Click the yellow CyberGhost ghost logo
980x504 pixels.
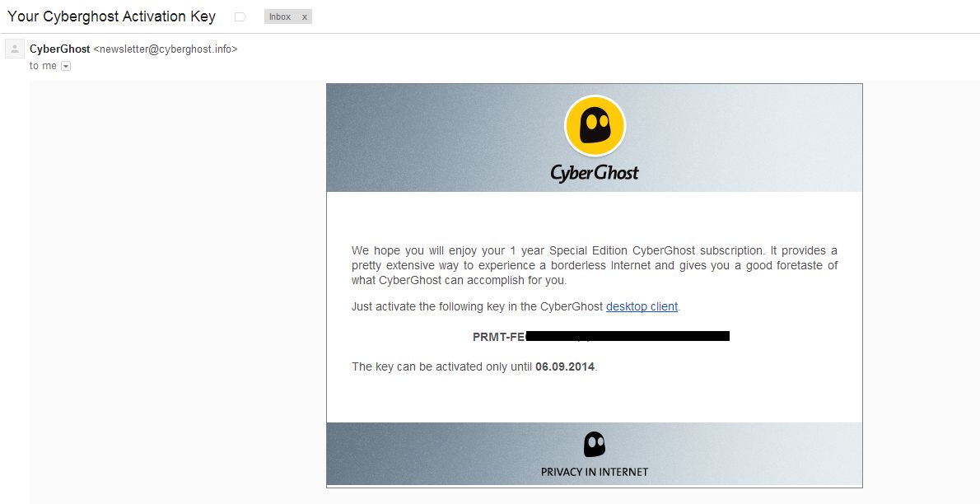595,127
